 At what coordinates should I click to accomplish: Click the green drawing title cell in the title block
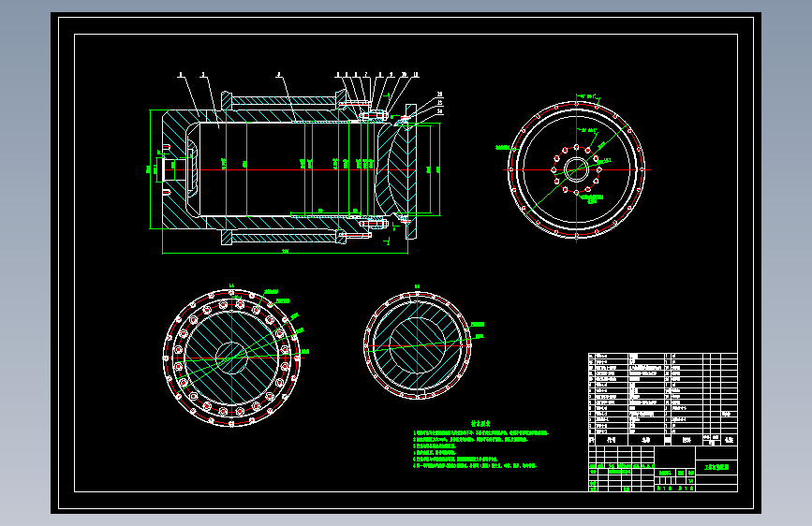coord(716,467)
